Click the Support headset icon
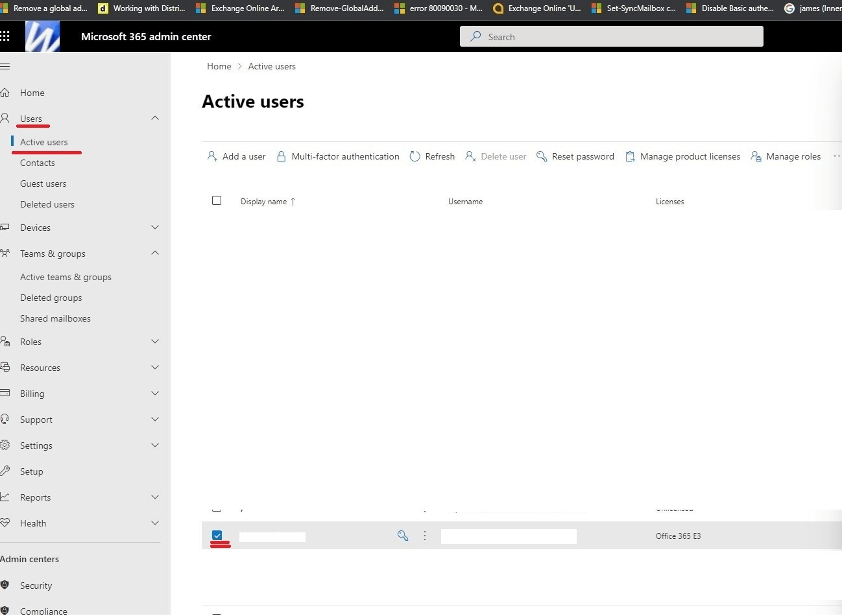Screen dimensions: 842x616 5,420
